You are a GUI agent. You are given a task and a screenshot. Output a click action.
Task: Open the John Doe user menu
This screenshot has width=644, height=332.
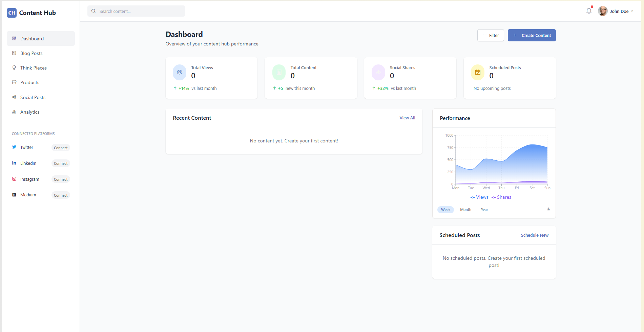tap(616, 11)
